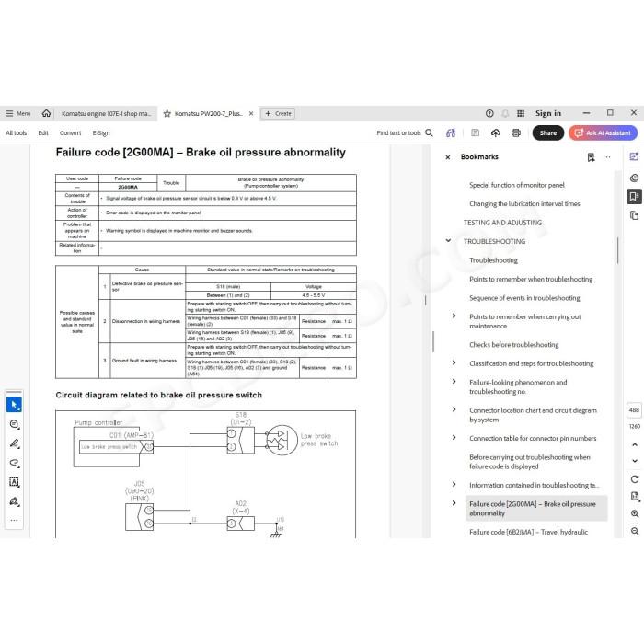Add a new bookmark icon
Screen dimensions: 644x644
pyautogui.click(x=591, y=157)
